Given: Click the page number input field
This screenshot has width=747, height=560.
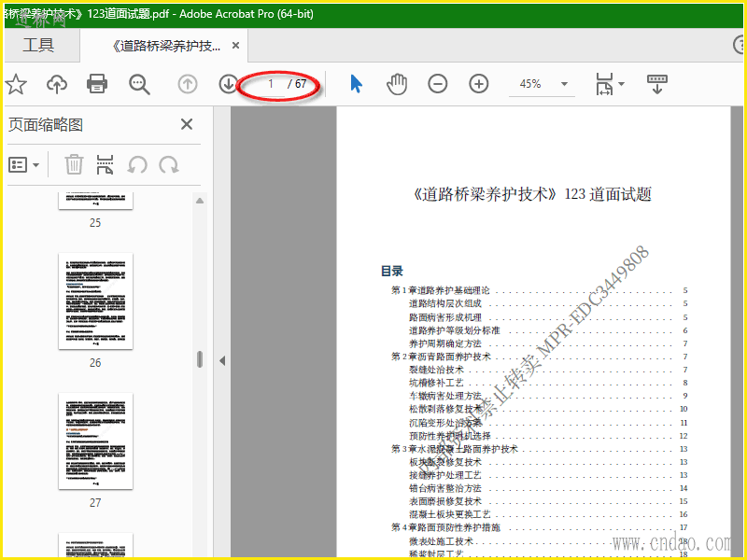Looking at the screenshot, I should tap(271, 84).
